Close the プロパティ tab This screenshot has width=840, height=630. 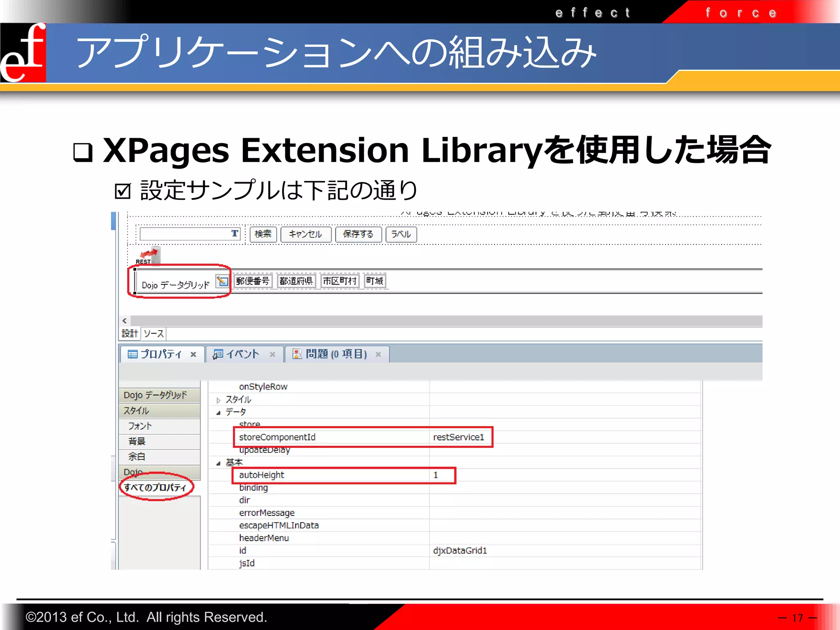(x=193, y=354)
